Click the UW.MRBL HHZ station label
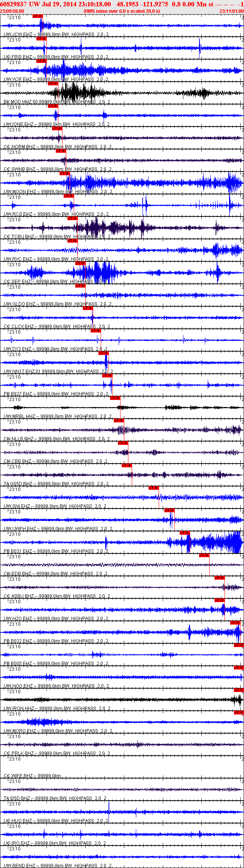Image resolution: width=244 pixels, height=868 pixels. coord(19,416)
